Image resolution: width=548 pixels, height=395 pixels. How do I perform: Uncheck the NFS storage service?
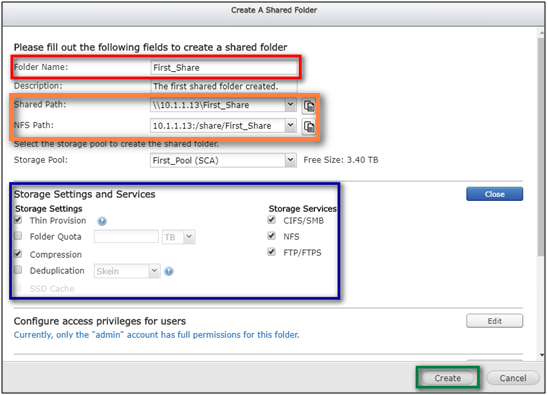tap(272, 236)
